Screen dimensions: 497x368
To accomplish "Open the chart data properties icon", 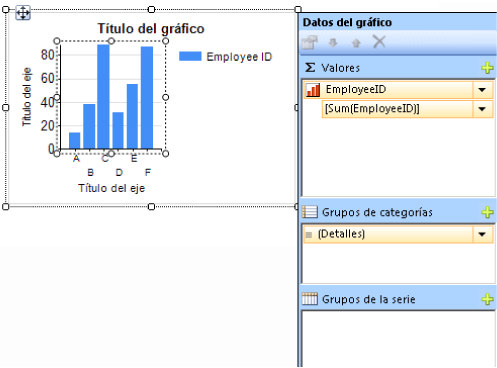I will (309, 42).
